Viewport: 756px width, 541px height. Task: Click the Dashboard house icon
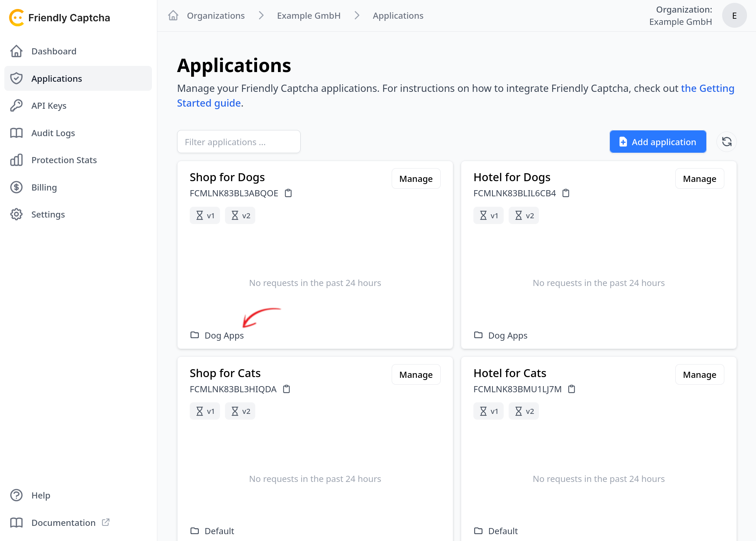click(x=17, y=51)
